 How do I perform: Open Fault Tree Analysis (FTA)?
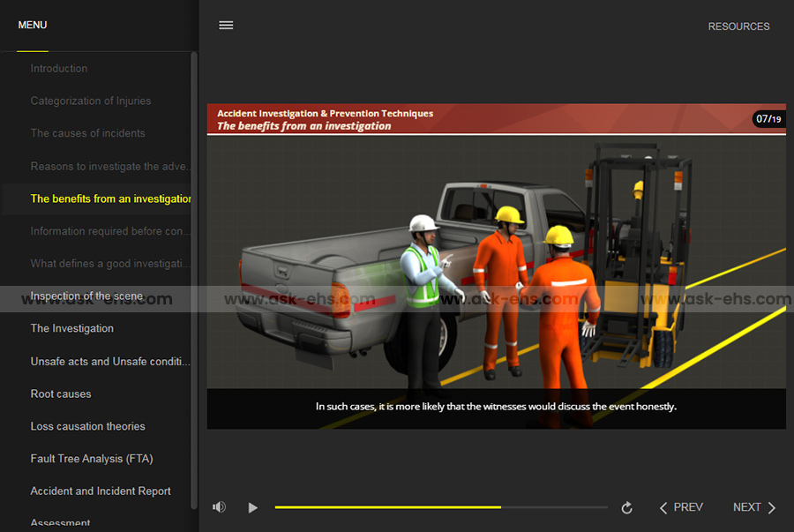point(92,459)
